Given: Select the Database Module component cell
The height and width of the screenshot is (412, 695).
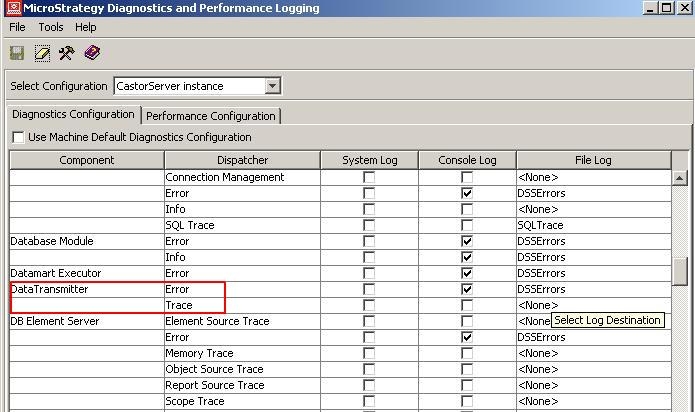Looking at the screenshot, I should click(87, 241).
